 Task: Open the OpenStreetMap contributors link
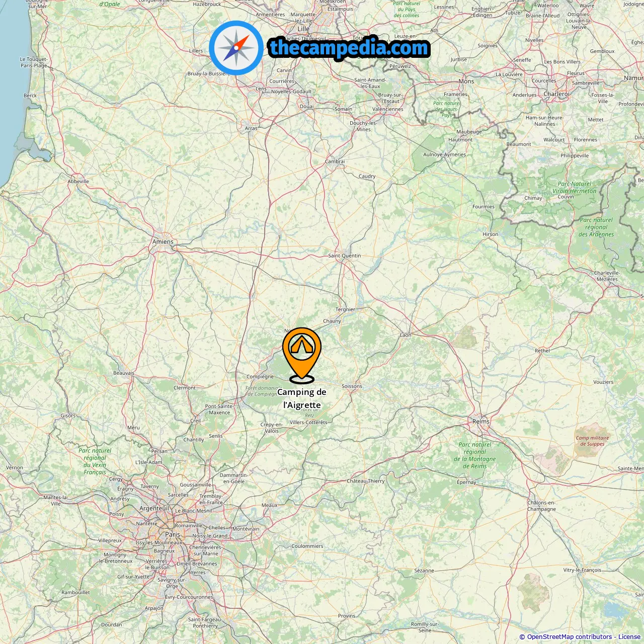(x=570, y=637)
